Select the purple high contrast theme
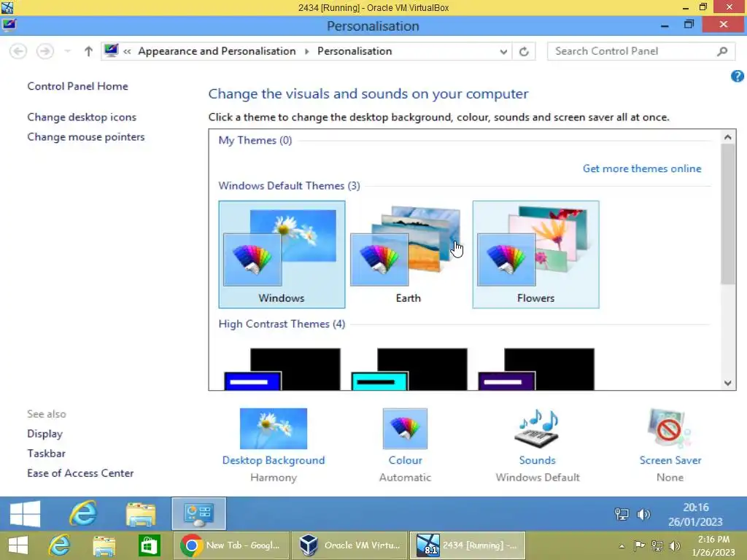 click(x=536, y=369)
